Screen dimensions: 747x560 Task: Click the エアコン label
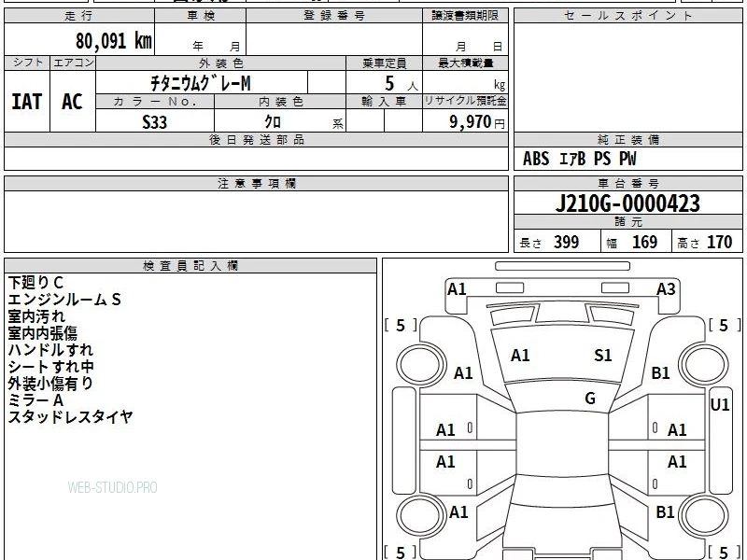(73, 63)
